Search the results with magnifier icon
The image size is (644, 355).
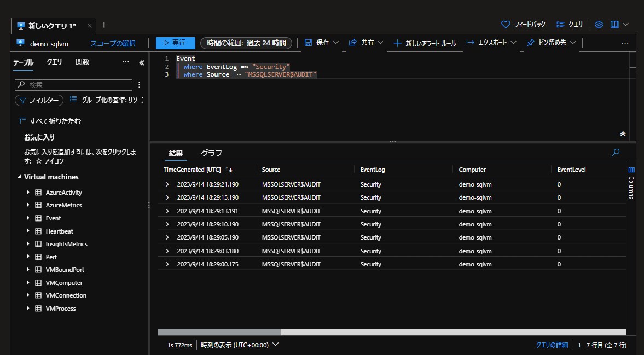tap(616, 152)
